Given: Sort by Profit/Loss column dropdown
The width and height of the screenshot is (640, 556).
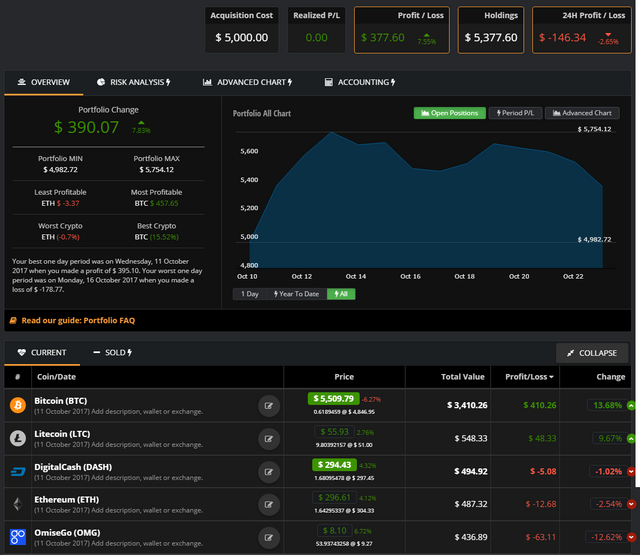Looking at the screenshot, I should tap(529, 377).
